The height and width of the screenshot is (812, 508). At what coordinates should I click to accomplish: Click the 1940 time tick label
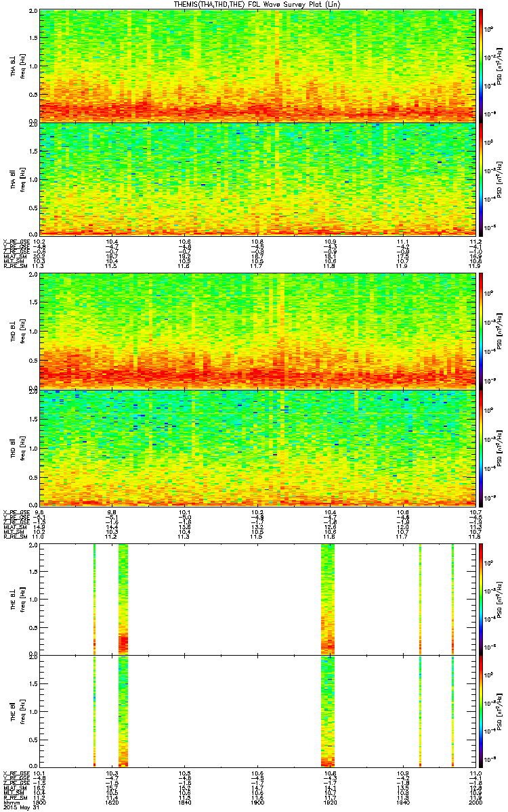tap(402, 803)
